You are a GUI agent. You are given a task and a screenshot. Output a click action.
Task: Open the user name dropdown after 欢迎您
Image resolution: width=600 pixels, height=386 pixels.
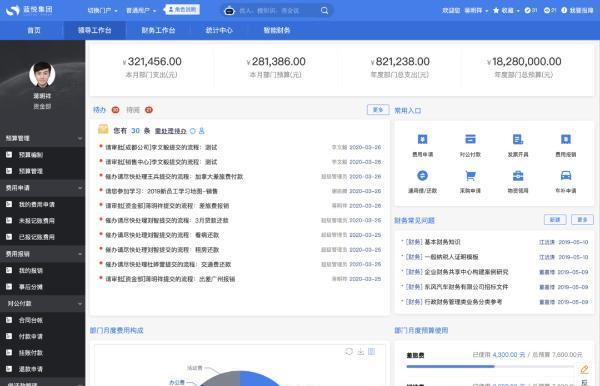click(476, 10)
